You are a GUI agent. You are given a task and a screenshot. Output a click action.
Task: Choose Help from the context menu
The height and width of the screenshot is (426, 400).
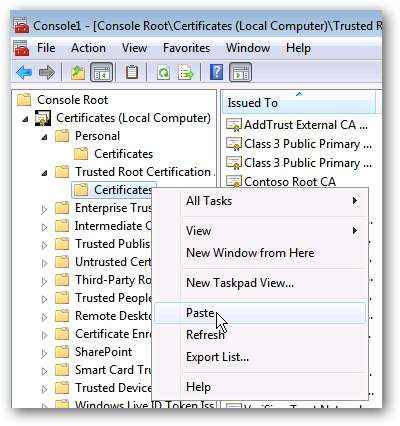pyautogui.click(x=260, y=387)
